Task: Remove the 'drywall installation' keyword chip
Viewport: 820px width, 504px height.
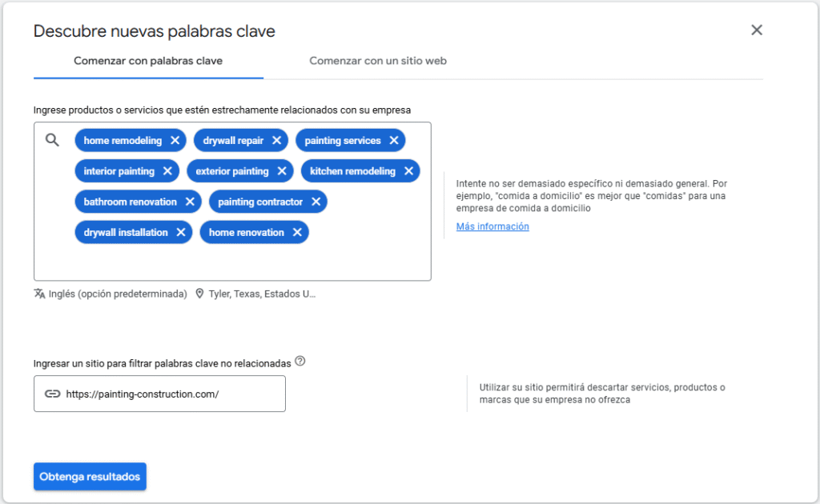Action: 181,233
